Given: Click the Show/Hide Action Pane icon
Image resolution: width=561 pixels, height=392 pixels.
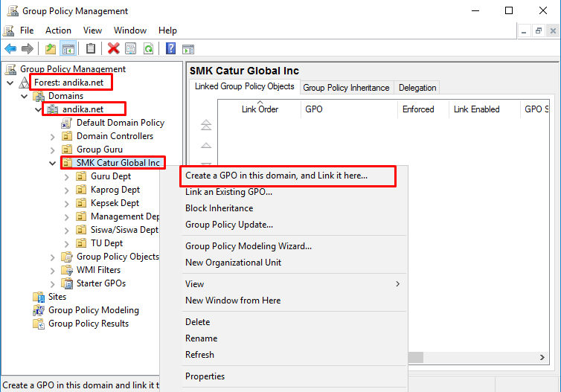Looking at the screenshot, I should click(x=188, y=49).
